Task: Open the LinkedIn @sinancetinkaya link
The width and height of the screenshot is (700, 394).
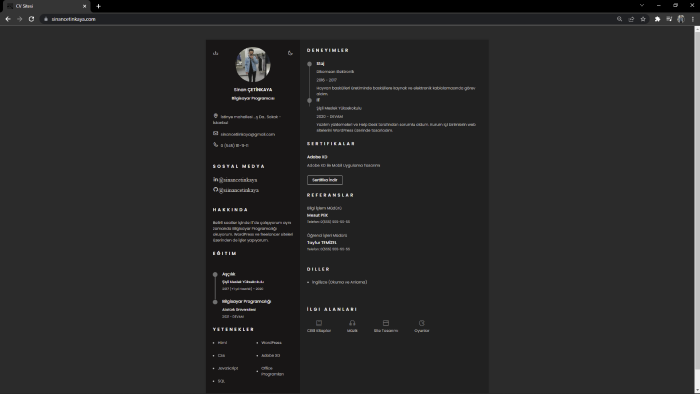Action: [238, 180]
